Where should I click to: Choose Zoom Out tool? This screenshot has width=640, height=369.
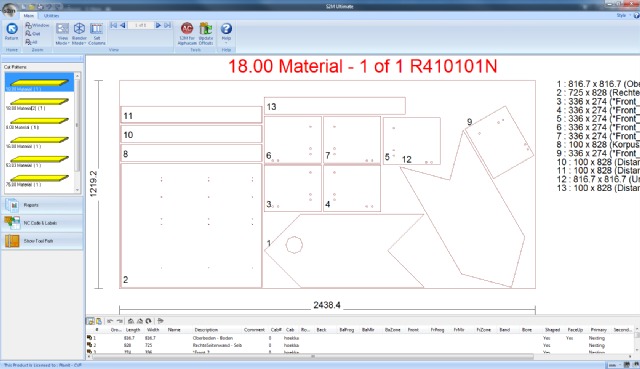[x=33, y=33]
